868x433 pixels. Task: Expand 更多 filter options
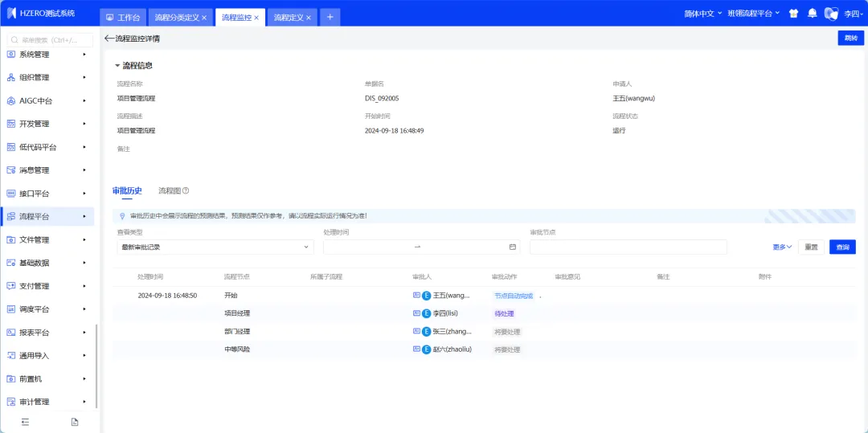click(782, 247)
